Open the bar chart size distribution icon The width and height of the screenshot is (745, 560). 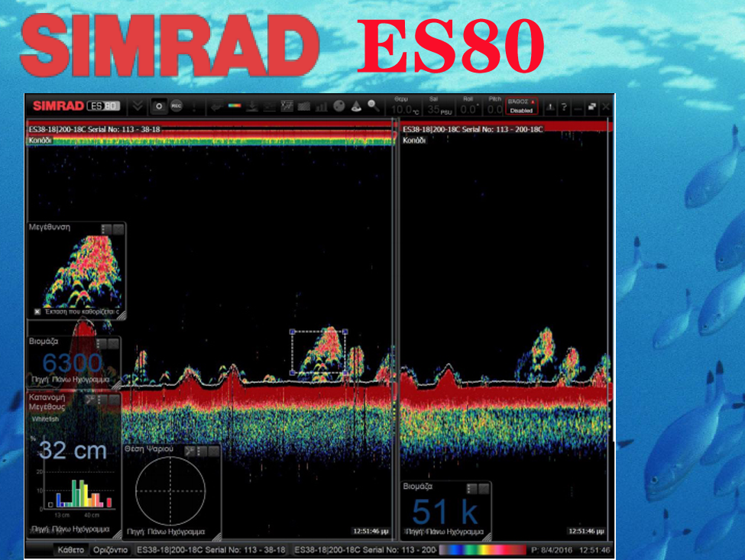click(322, 106)
